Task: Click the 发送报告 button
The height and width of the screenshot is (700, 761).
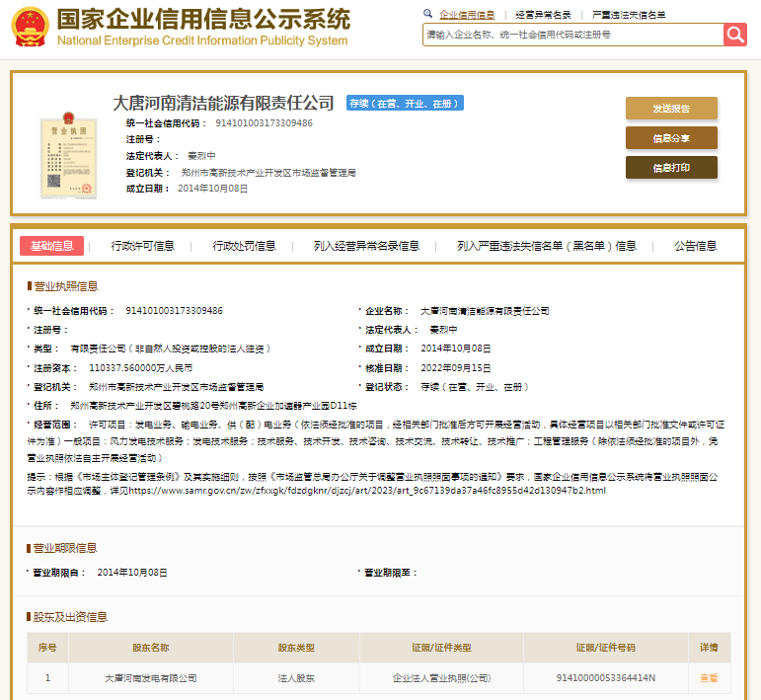Action: 671,109
